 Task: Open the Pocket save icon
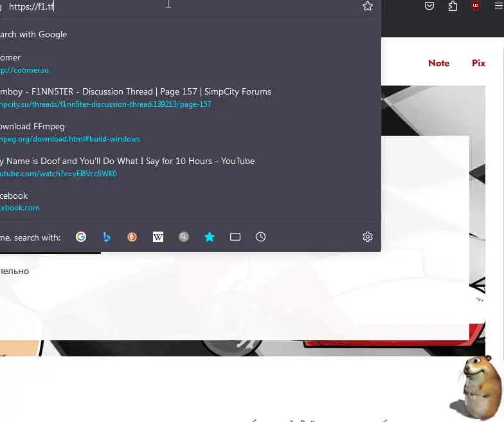coord(429,6)
